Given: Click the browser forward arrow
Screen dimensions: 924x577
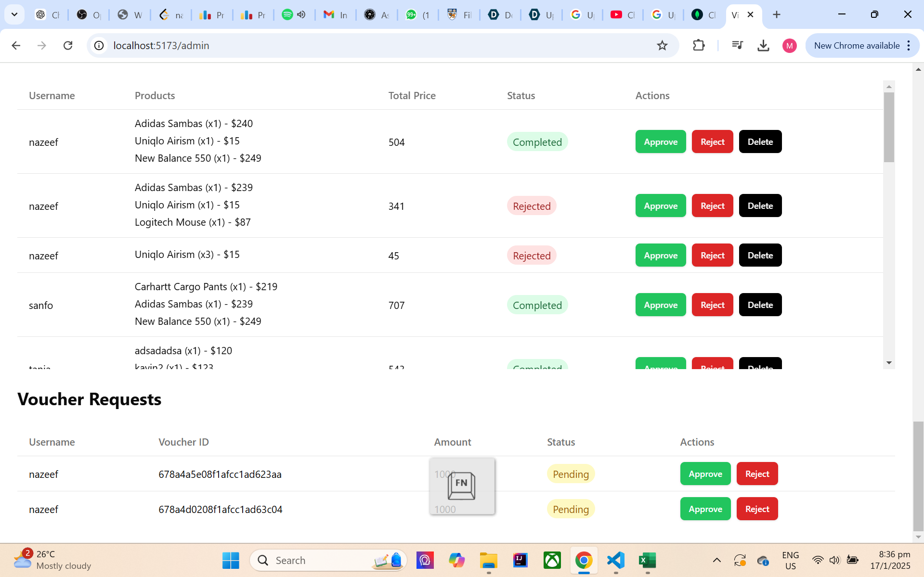Looking at the screenshot, I should (42, 45).
